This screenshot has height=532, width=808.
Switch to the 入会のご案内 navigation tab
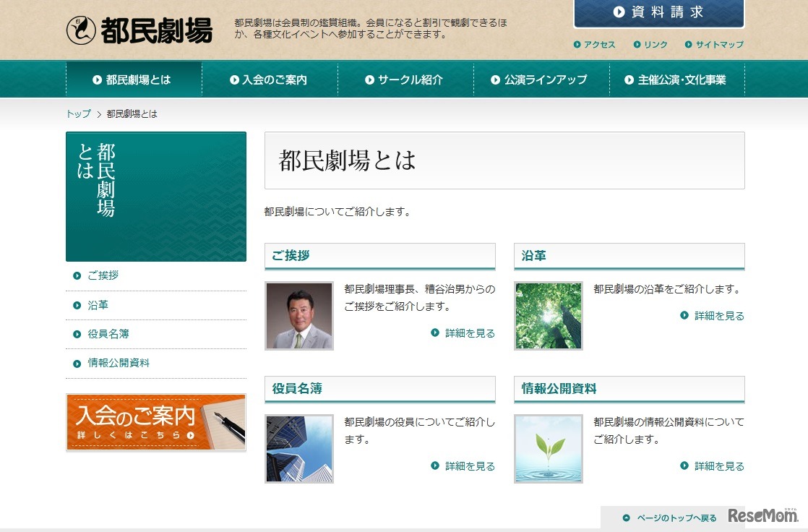(270, 79)
